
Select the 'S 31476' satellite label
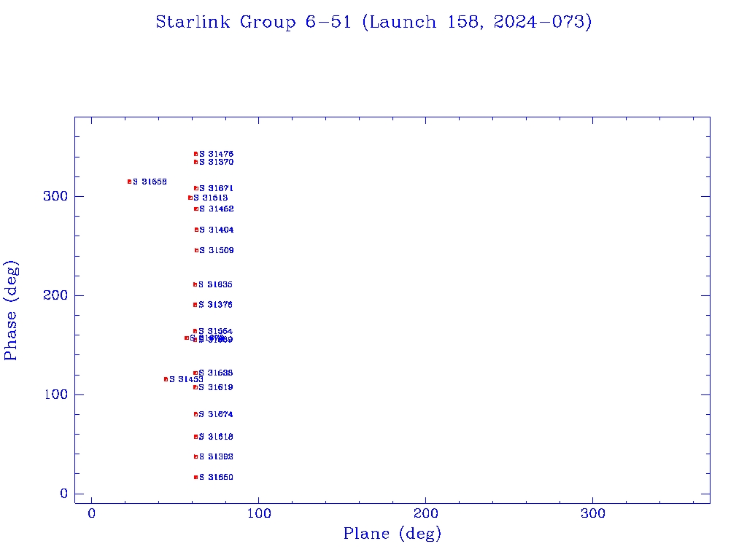click(216, 154)
